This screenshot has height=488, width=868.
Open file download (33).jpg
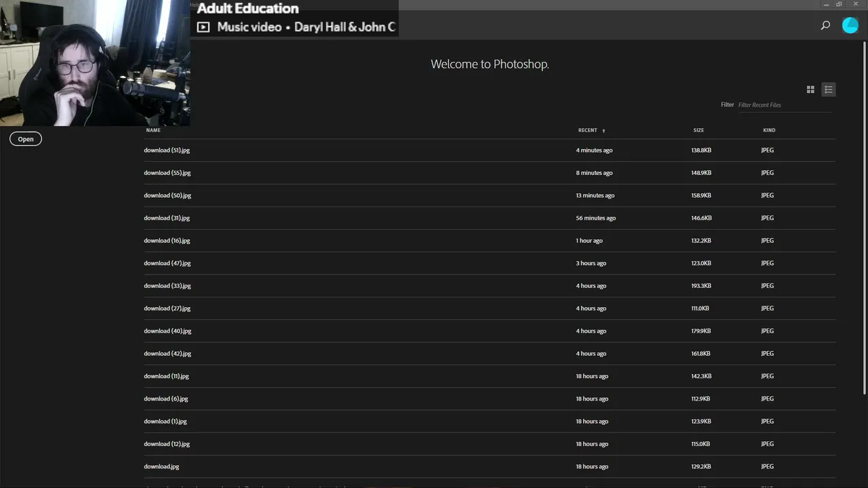(167, 286)
